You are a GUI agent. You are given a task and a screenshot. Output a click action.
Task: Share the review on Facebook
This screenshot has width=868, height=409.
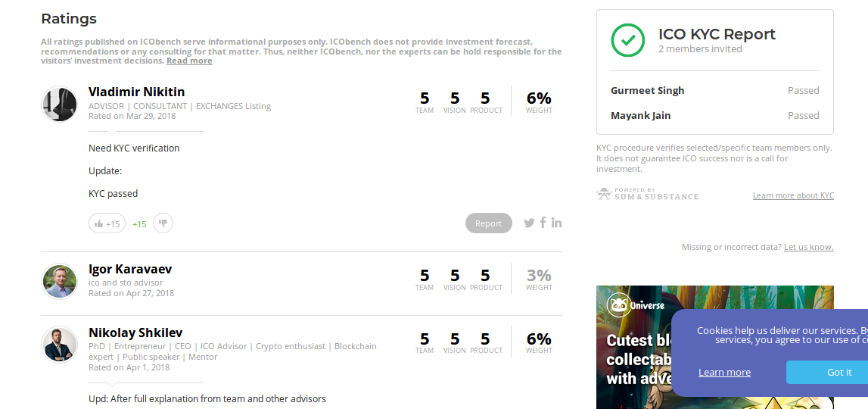[x=543, y=222]
